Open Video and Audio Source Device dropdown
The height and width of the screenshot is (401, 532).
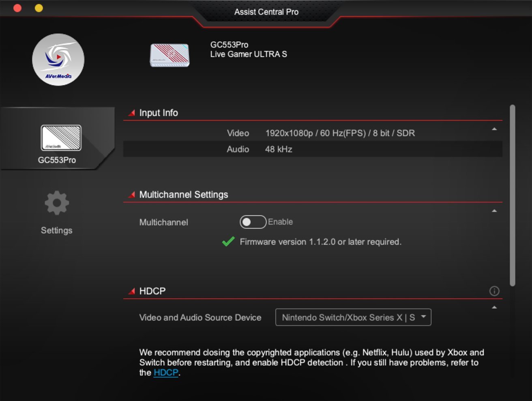click(353, 317)
